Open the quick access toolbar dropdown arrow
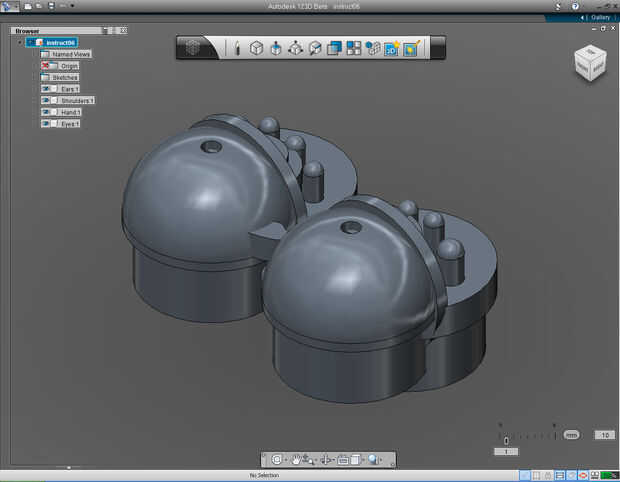 coord(72,6)
